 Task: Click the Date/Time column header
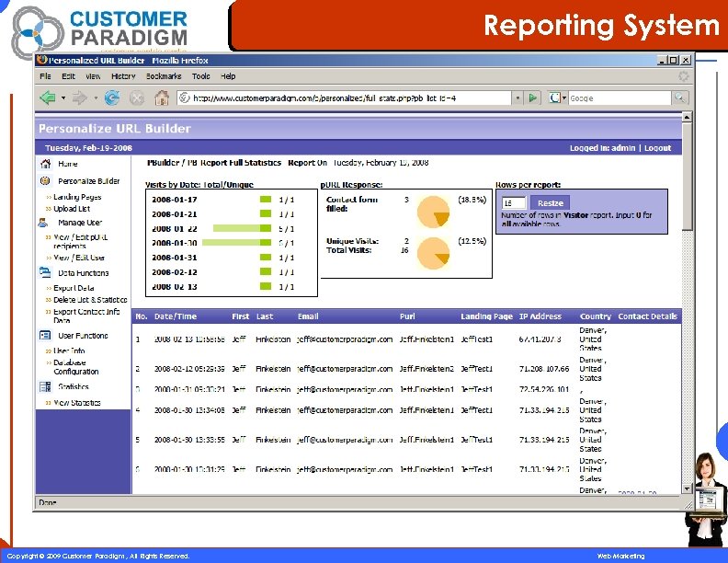click(x=176, y=316)
